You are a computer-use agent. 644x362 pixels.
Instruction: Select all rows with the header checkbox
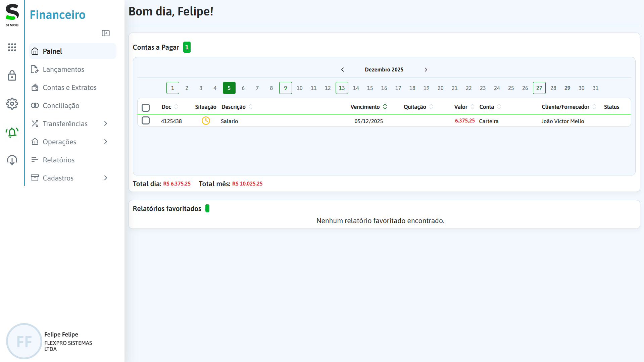click(146, 107)
